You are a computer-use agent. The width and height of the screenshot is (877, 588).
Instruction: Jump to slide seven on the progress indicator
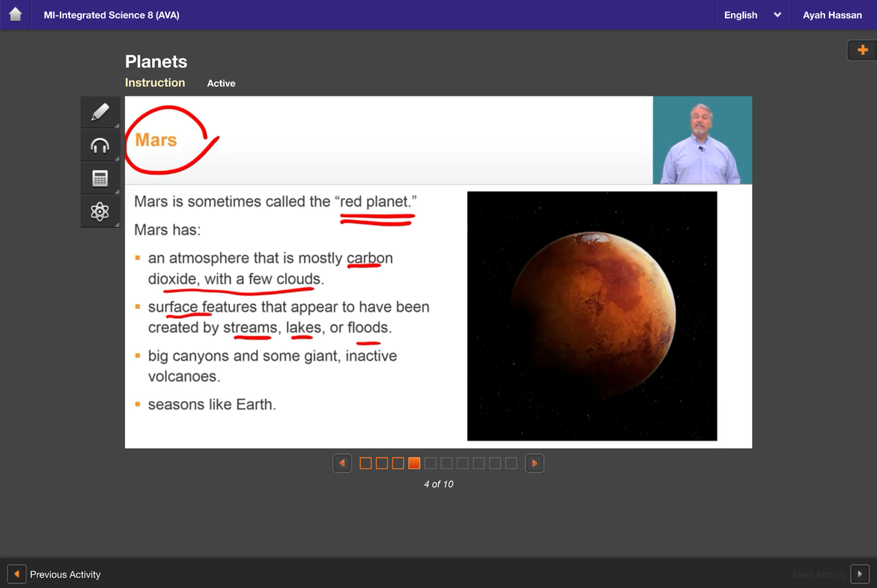click(463, 462)
